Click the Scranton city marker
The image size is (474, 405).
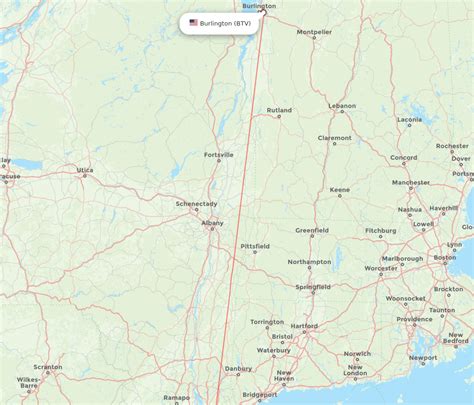click(x=48, y=373)
